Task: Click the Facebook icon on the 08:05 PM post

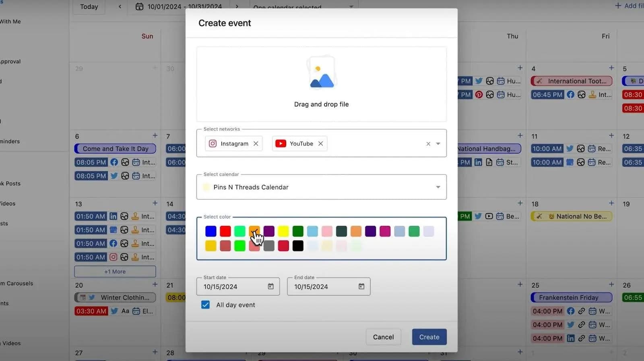Action: pyautogui.click(x=114, y=162)
